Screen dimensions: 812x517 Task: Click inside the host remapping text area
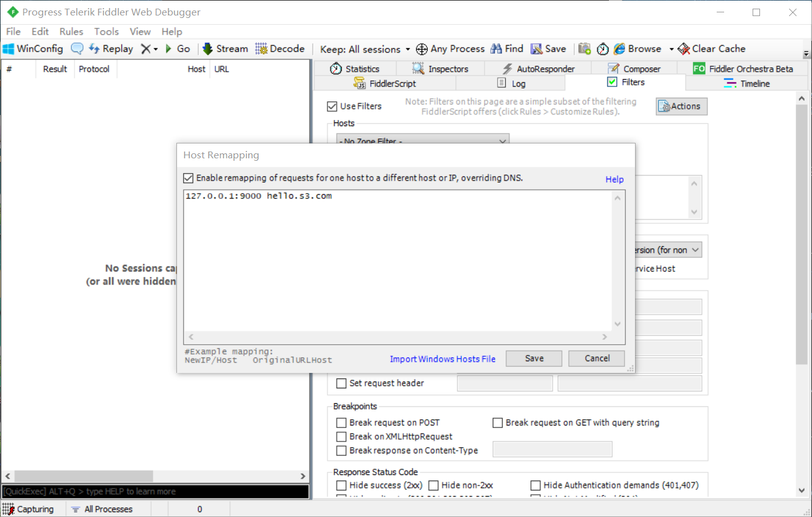pyautogui.click(x=398, y=261)
